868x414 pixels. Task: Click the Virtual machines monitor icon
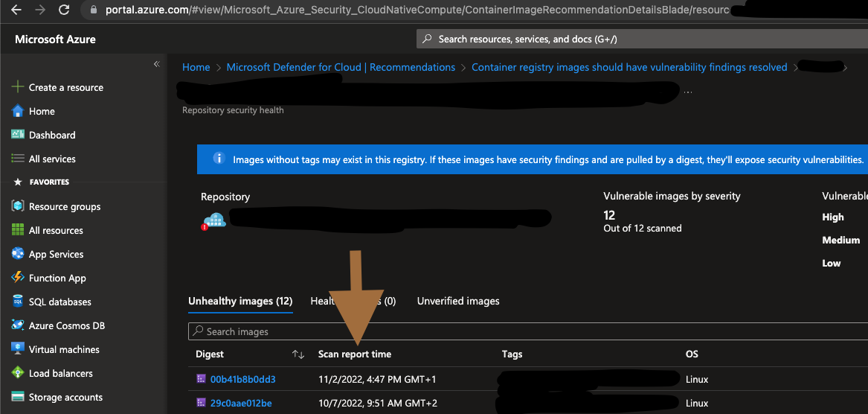(x=18, y=349)
